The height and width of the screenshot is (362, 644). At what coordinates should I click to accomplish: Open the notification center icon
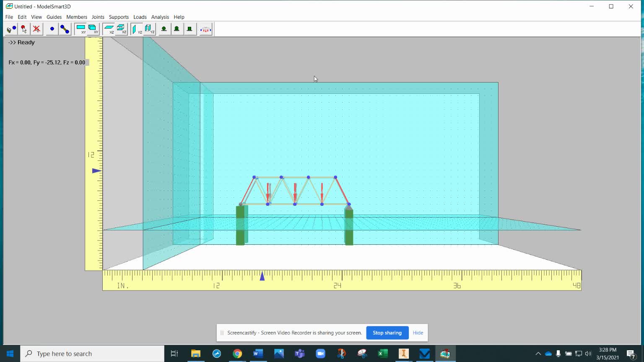(x=631, y=354)
